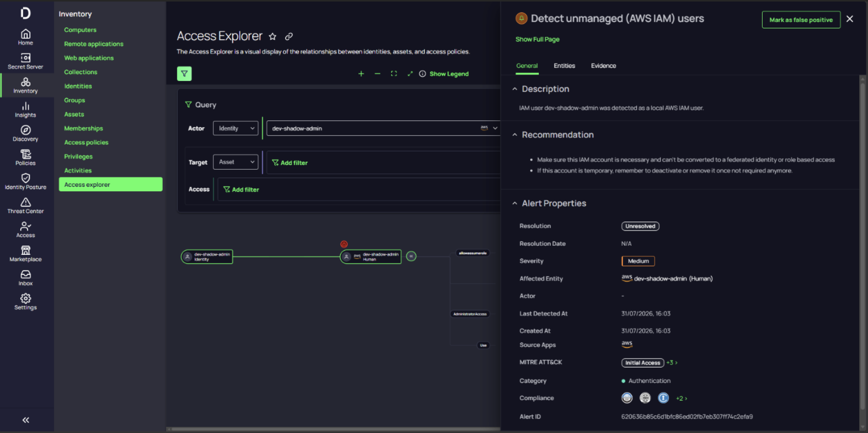The width and height of the screenshot is (868, 433).
Task: Close the alert details panel
Action: tap(850, 19)
